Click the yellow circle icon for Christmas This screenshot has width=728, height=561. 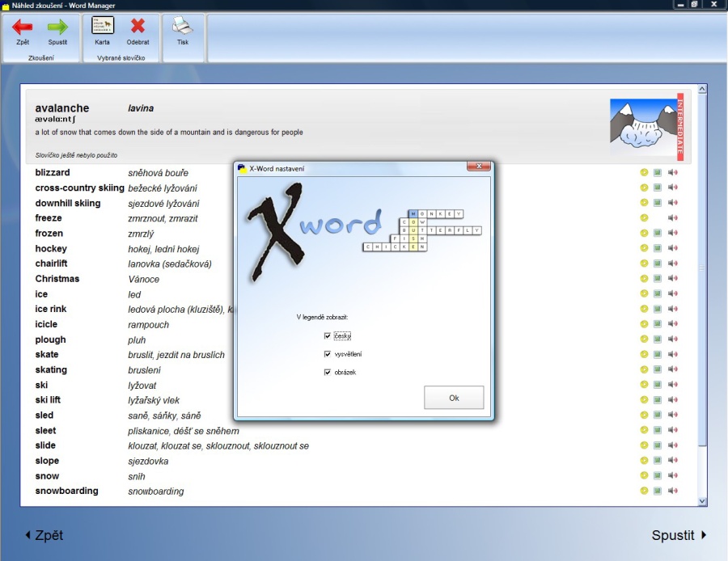[644, 279]
